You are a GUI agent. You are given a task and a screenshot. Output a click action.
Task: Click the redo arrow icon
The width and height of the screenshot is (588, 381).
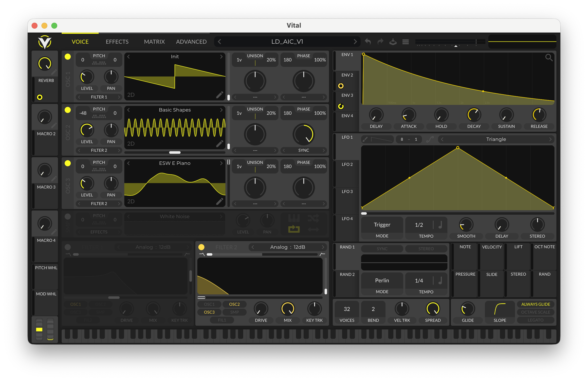tap(380, 41)
